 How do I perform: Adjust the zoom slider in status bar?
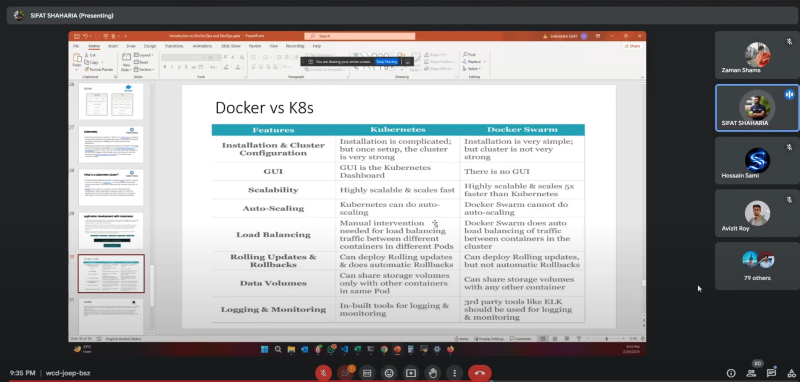click(x=606, y=339)
